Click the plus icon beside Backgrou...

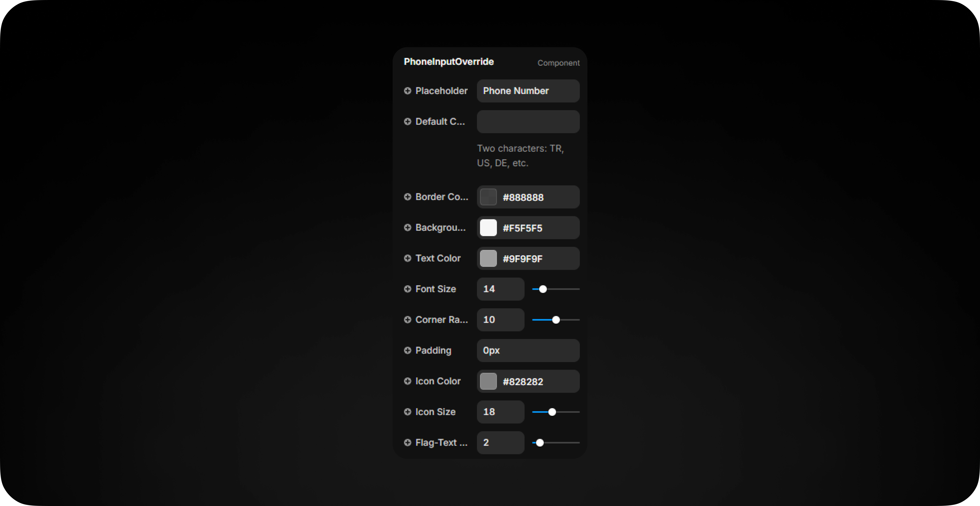pos(407,228)
